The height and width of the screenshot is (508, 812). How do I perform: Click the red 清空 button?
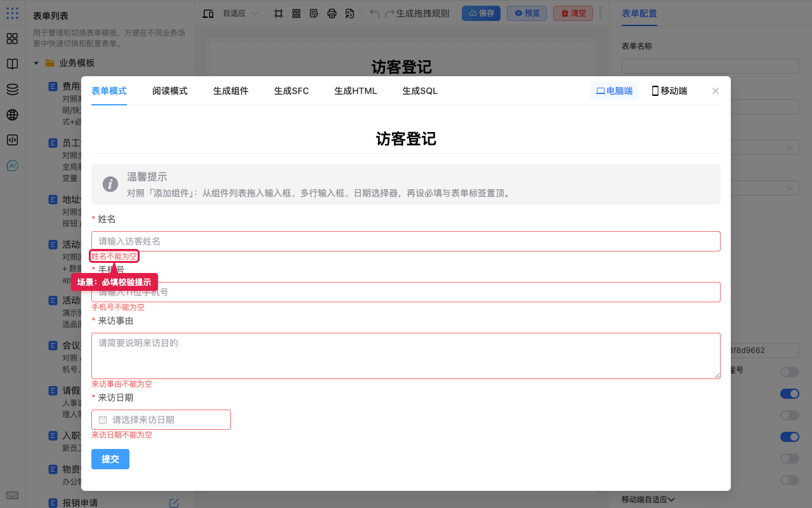point(573,13)
